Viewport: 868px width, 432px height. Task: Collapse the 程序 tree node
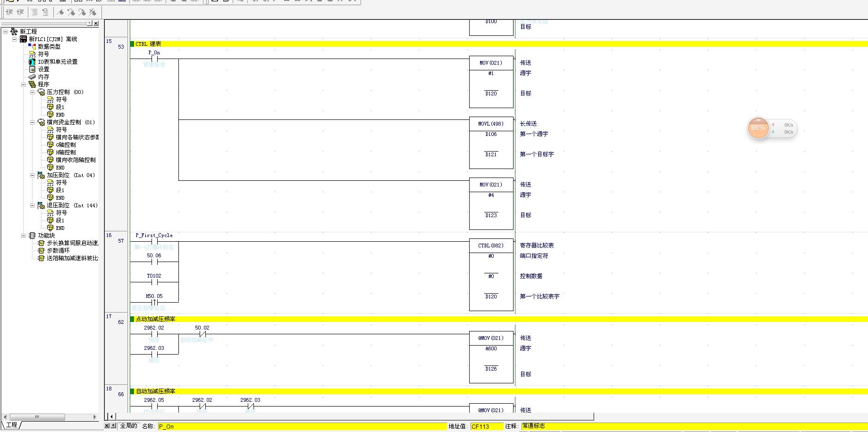(23, 85)
